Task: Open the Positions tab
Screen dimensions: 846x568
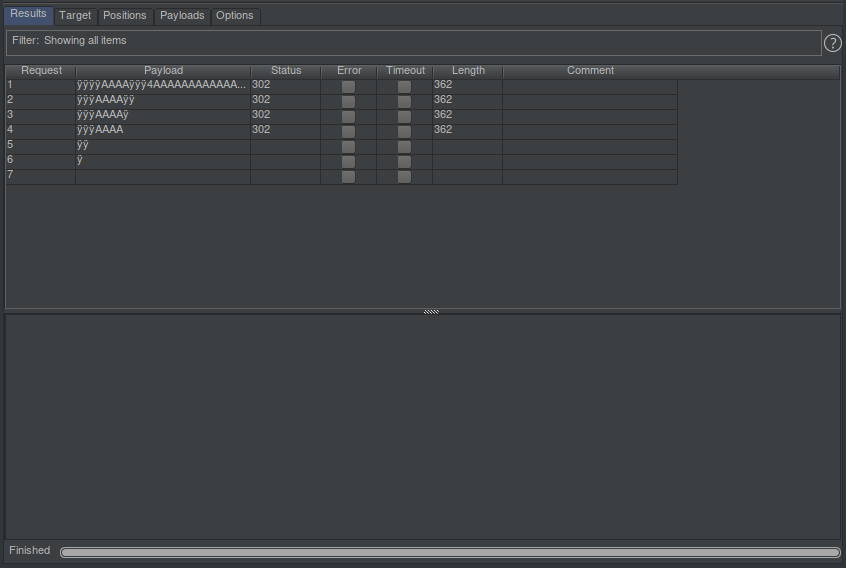Action: click(x=125, y=16)
